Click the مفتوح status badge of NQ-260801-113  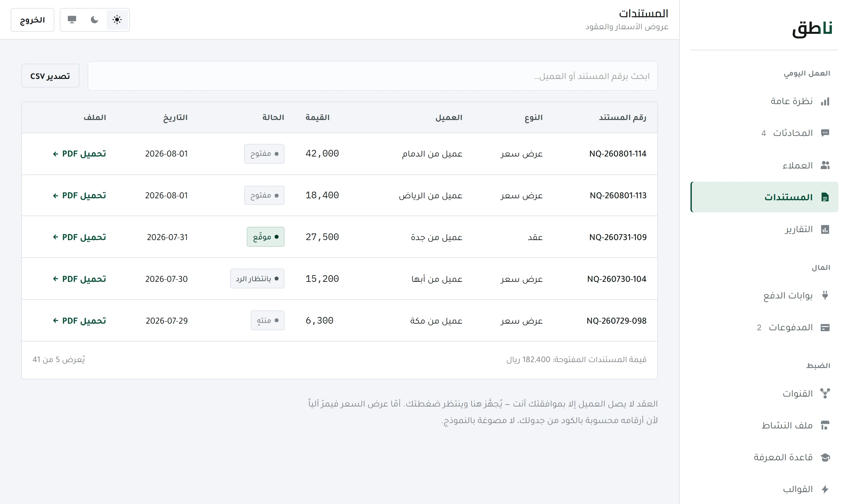coord(264,195)
